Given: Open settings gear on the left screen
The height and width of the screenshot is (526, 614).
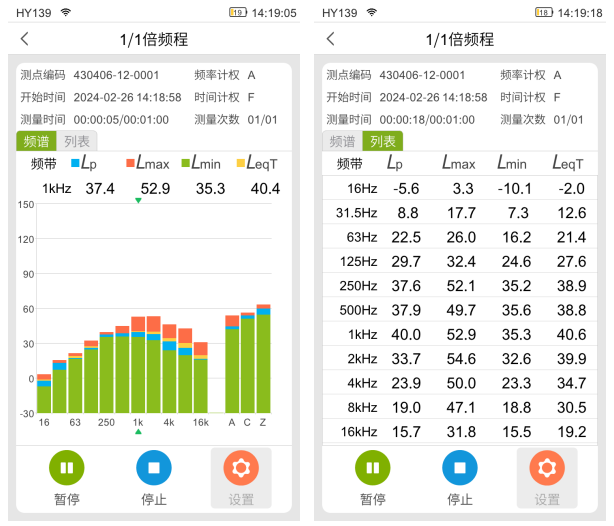Looking at the screenshot, I should tap(240, 467).
